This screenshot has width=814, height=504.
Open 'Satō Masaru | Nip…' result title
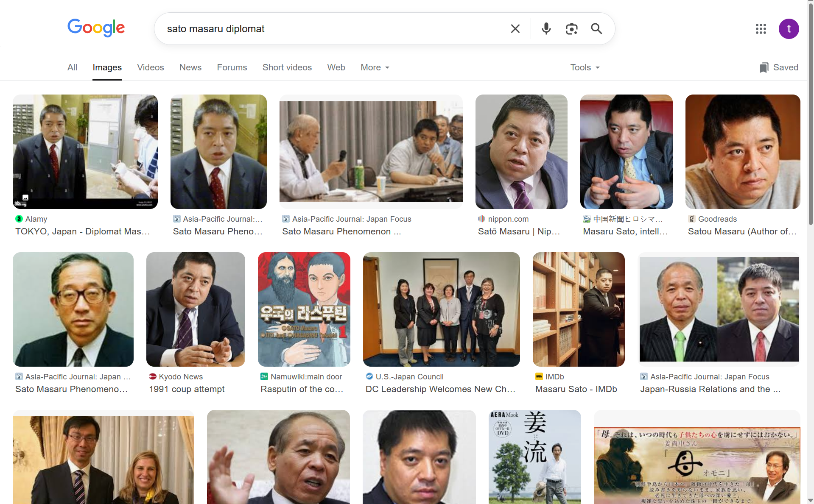[x=519, y=231]
